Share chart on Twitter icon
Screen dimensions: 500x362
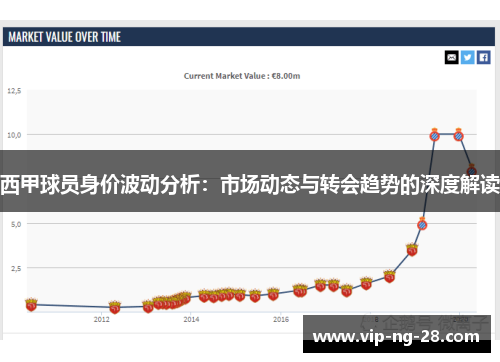point(467,57)
